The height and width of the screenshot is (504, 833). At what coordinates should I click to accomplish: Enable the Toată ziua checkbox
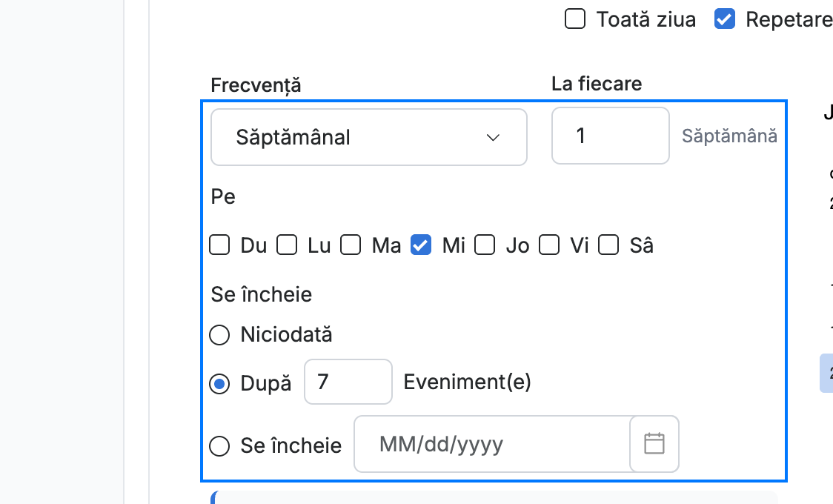(575, 19)
